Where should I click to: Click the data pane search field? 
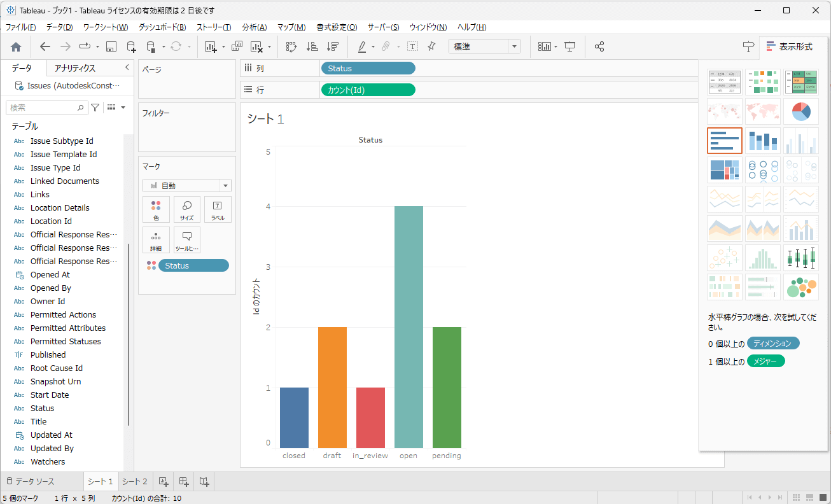pos(47,108)
